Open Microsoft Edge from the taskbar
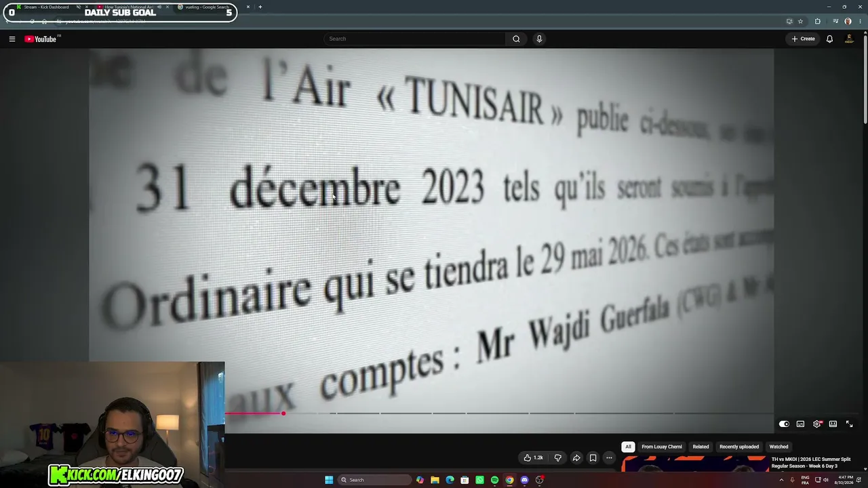The width and height of the screenshot is (868, 488). click(x=450, y=480)
